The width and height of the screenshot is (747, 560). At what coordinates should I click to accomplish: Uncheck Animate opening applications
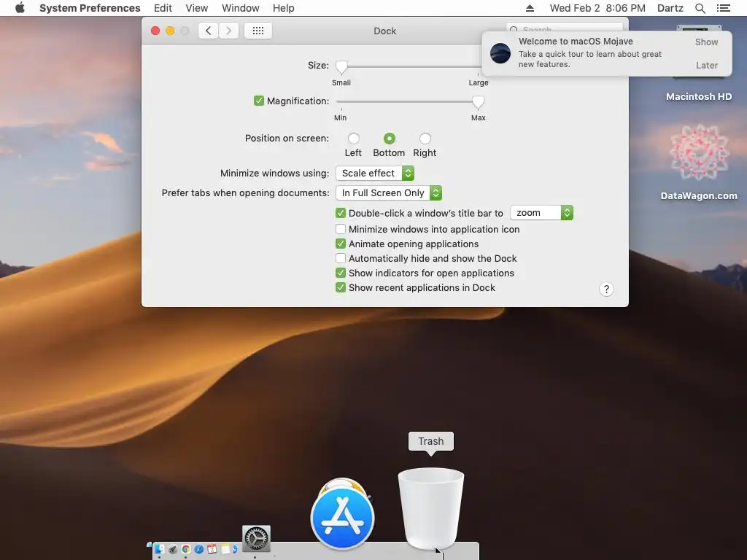pyautogui.click(x=340, y=244)
